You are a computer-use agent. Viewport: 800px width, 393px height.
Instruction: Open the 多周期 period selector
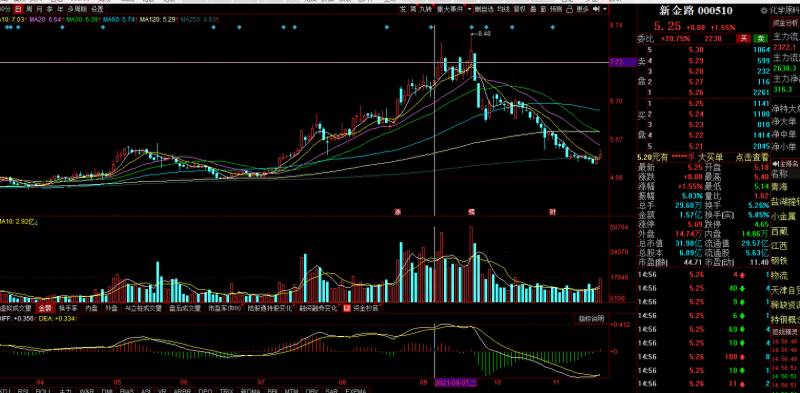pyautogui.click(x=78, y=9)
